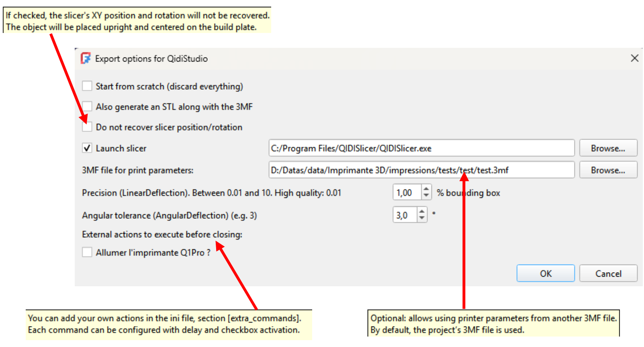Close the Export options dialog window
This screenshot has height=347, width=644.
[634, 58]
